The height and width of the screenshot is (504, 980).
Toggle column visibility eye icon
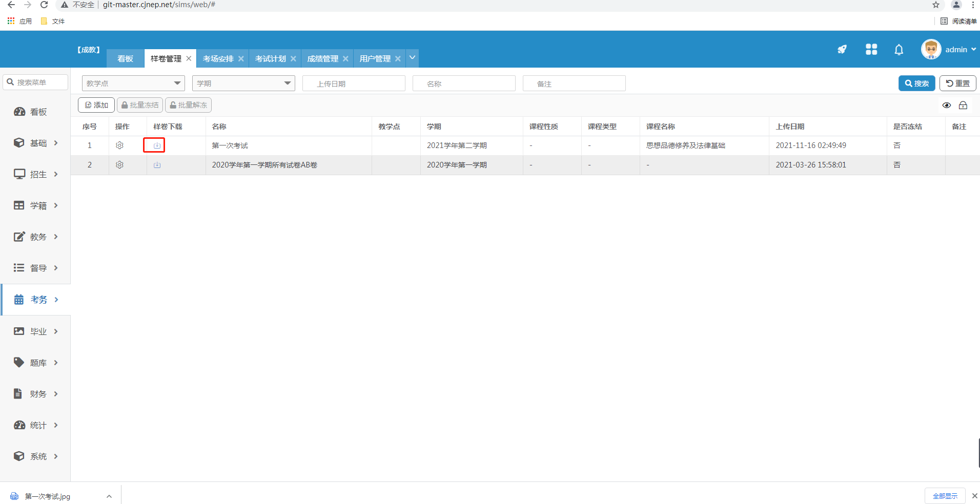[x=946, y=106]
